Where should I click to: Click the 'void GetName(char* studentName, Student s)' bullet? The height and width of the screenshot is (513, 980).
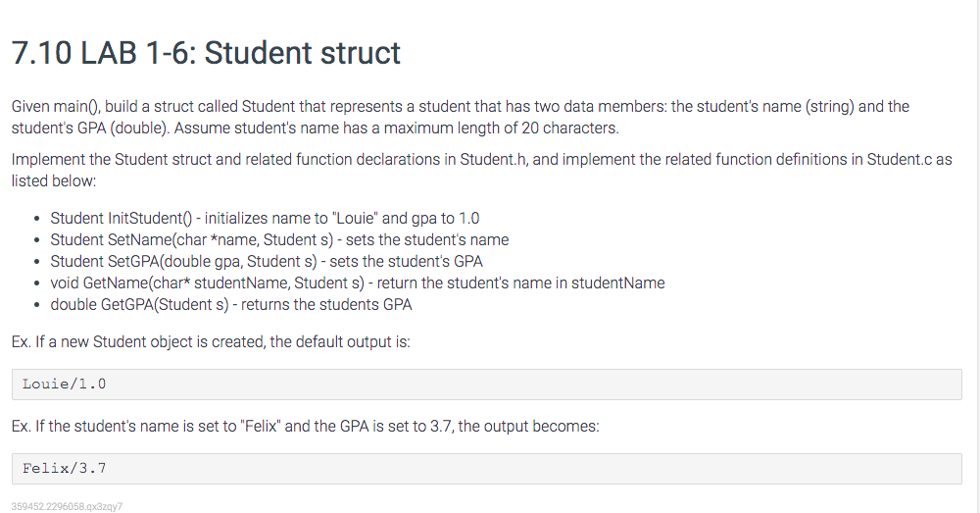pos(358,282)
